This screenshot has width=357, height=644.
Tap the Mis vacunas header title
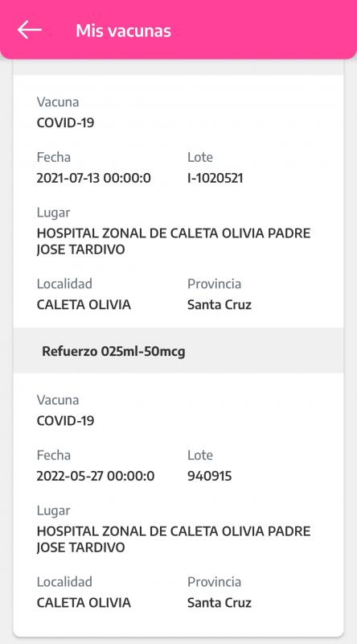(124, 31)
